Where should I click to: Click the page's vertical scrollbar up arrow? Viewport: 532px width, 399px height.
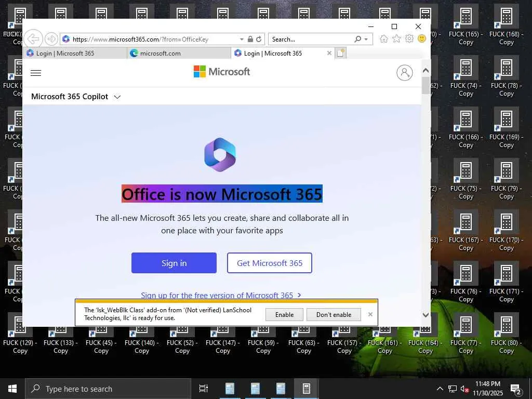[x=426, y=71]
